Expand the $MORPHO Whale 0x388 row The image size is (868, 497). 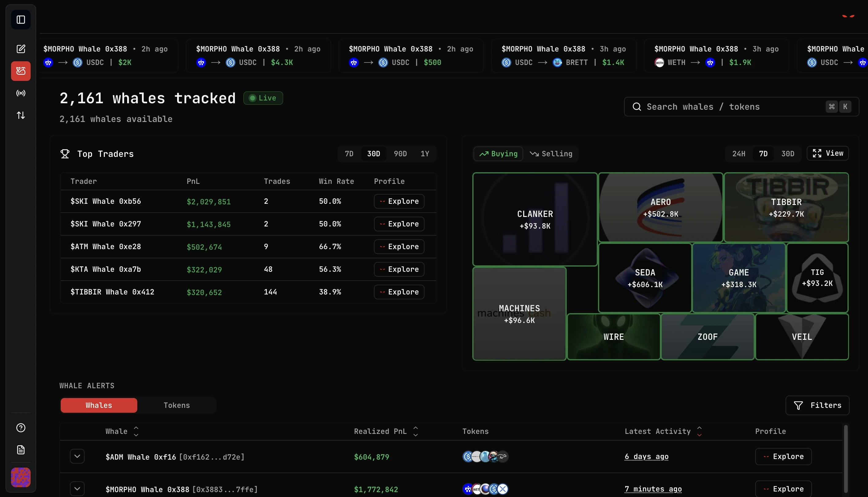pyautogui.click(x=77, y=489)
